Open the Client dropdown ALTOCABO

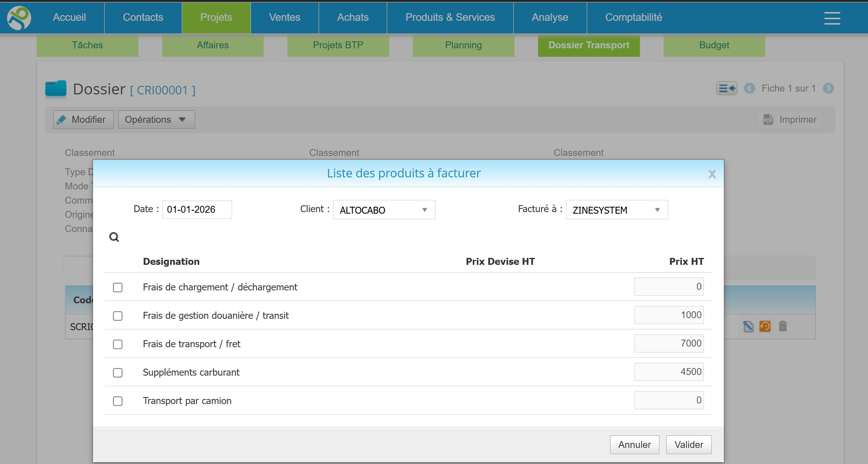click(x=384, y=210)
